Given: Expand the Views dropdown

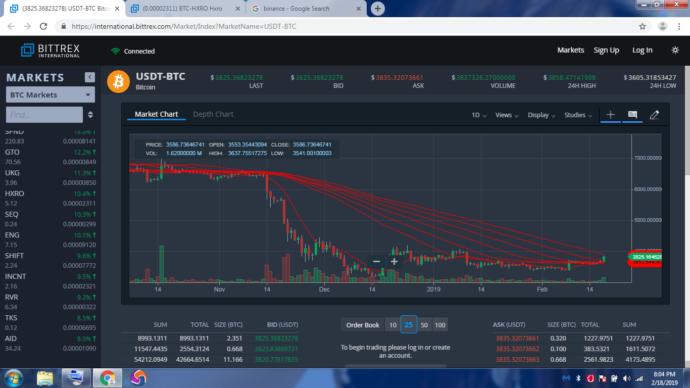Looking at the screenshot, I should (x=506, y=115).
